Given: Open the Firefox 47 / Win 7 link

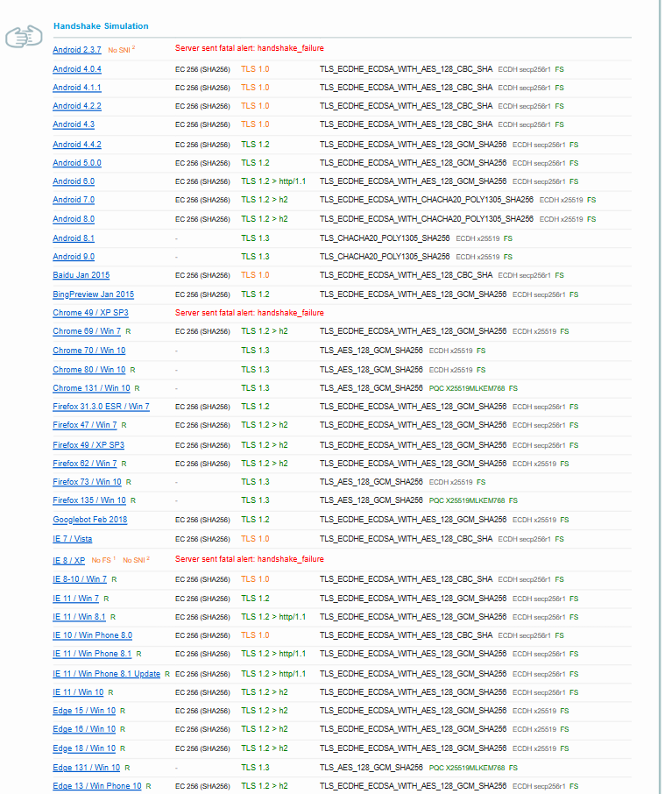Looking at the screenshot, I should tap(85, 425).
